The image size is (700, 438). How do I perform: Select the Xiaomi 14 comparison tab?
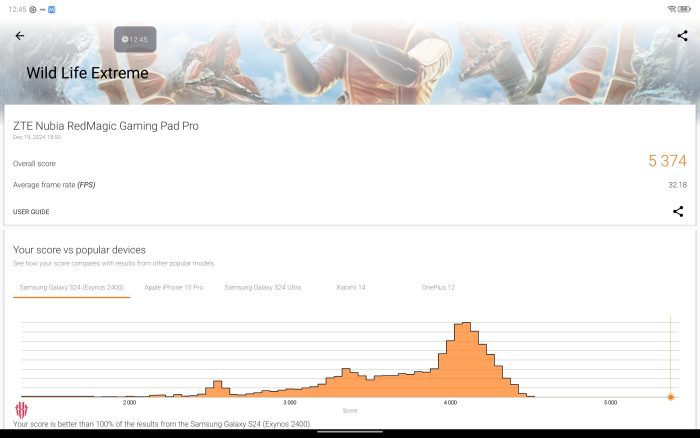[x=350, y=287]
